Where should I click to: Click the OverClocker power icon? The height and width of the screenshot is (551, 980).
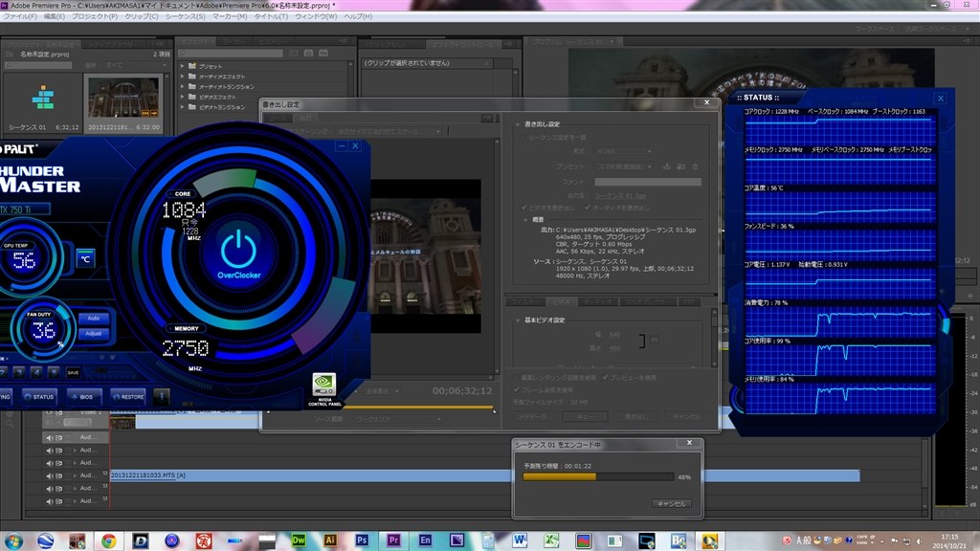tap(238, 248)
